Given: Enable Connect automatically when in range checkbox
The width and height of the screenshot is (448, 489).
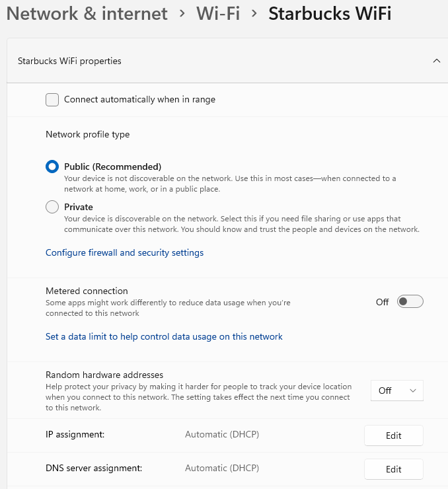Looking at the screenshot, I should (52, 100).
